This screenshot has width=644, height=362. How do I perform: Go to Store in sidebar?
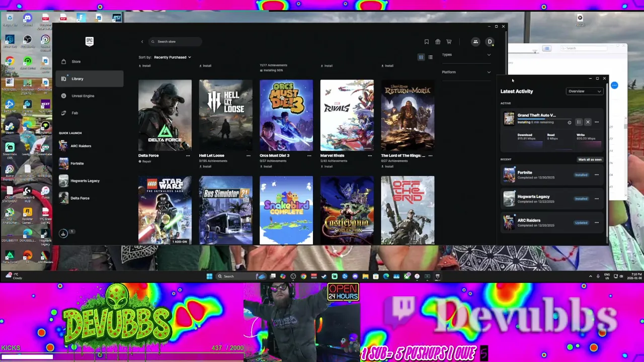pos(88,61)
